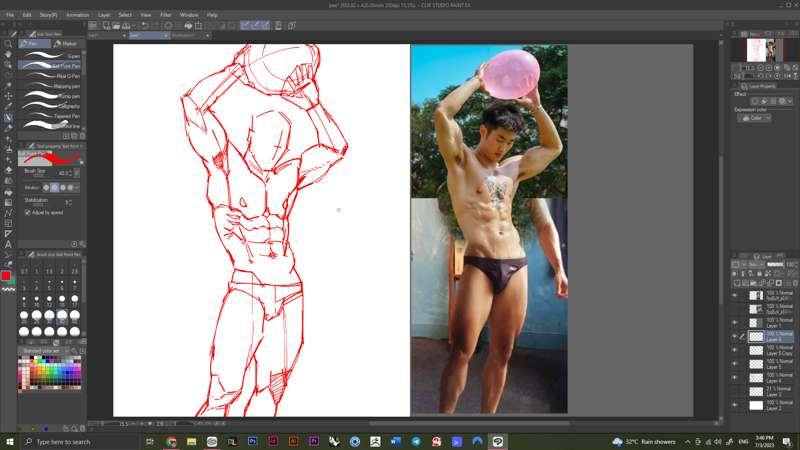Open Clip Studio launcher icon in command bar
This screenshot has width=800, height=450.
pos(93,26)
